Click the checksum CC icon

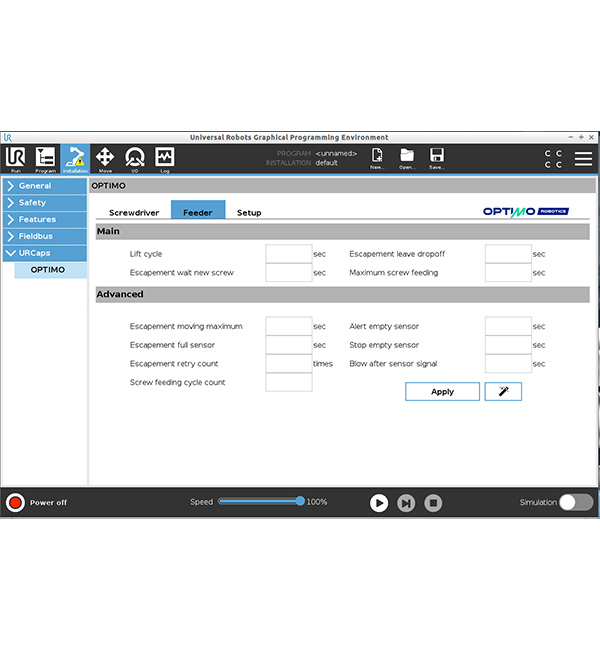pyautogui.click(x=553, y=159)
